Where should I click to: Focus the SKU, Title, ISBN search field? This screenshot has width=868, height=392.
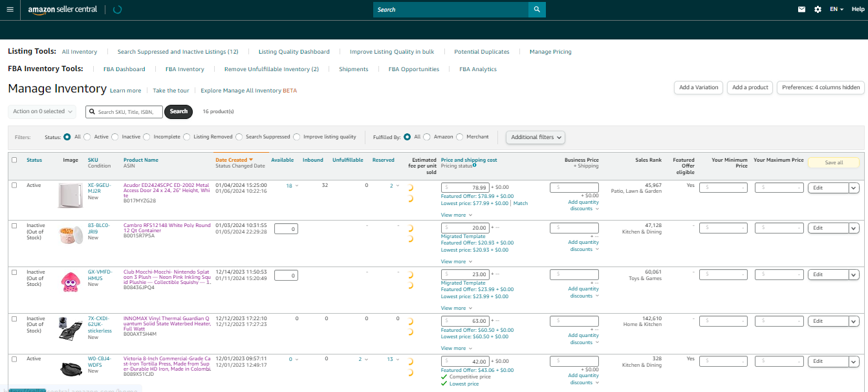click(x=124, y=112)
